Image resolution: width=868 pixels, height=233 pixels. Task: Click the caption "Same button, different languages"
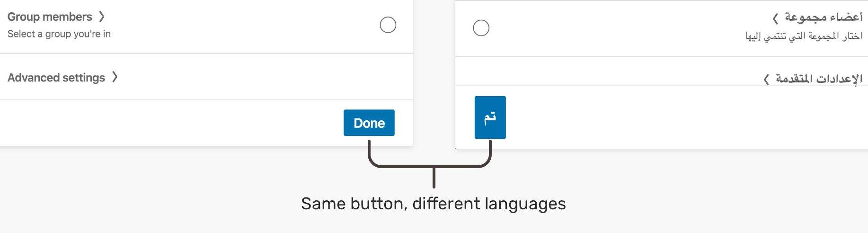point(433,204)
